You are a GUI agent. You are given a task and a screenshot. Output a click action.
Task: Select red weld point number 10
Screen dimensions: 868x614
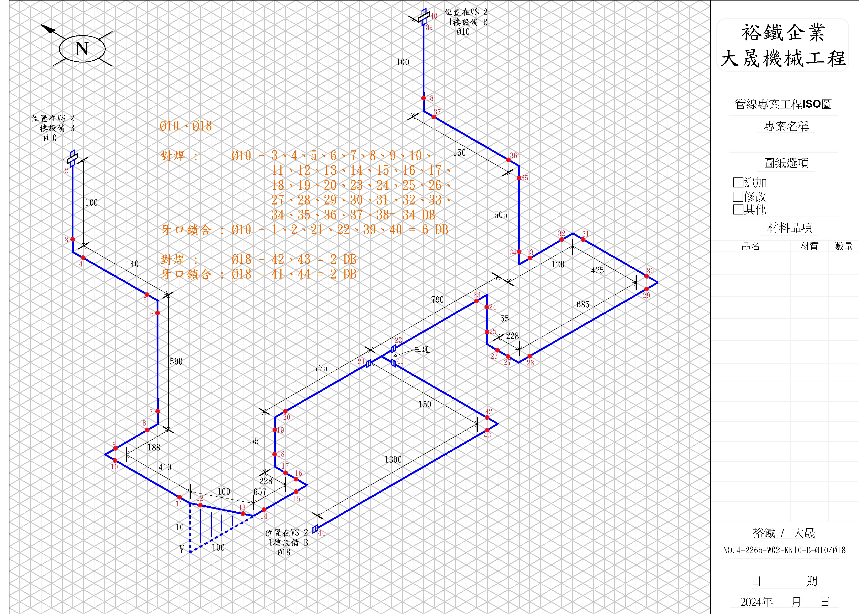click(115, 460)
